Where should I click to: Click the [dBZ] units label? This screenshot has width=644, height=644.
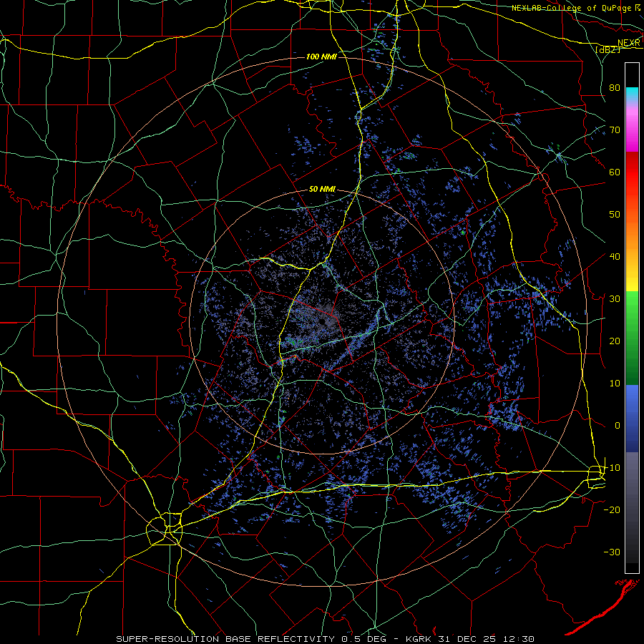point(608,49)
